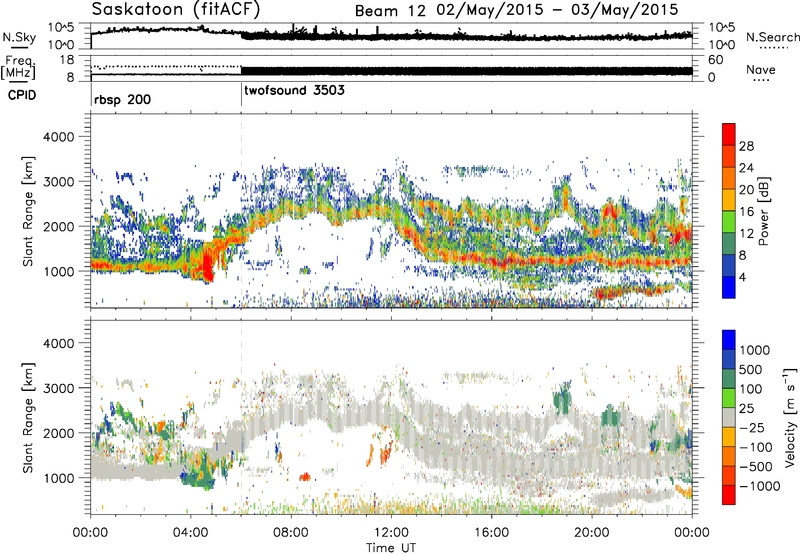Click the power panel 'Slant Range [km]' label
The image size is (800, 554).
point(28,211)
